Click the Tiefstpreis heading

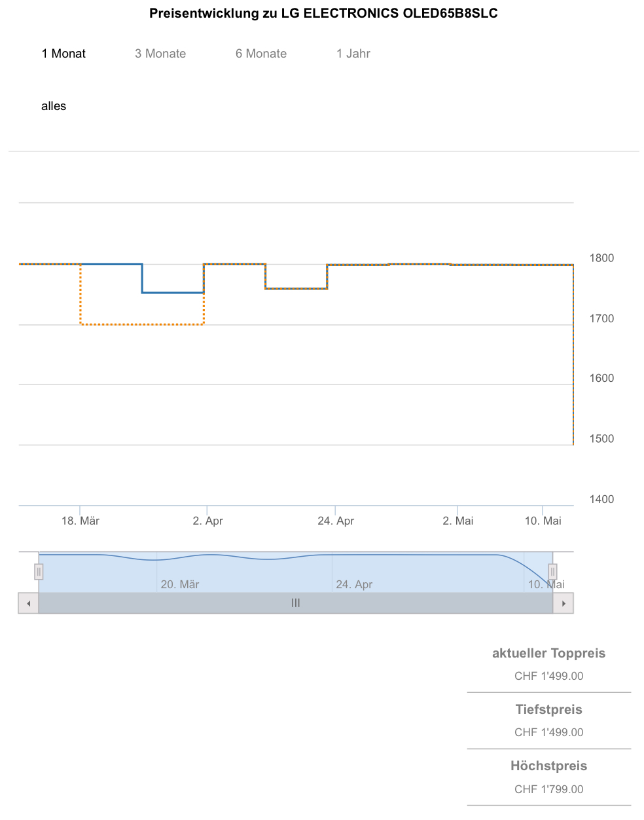tap(548, 709)
